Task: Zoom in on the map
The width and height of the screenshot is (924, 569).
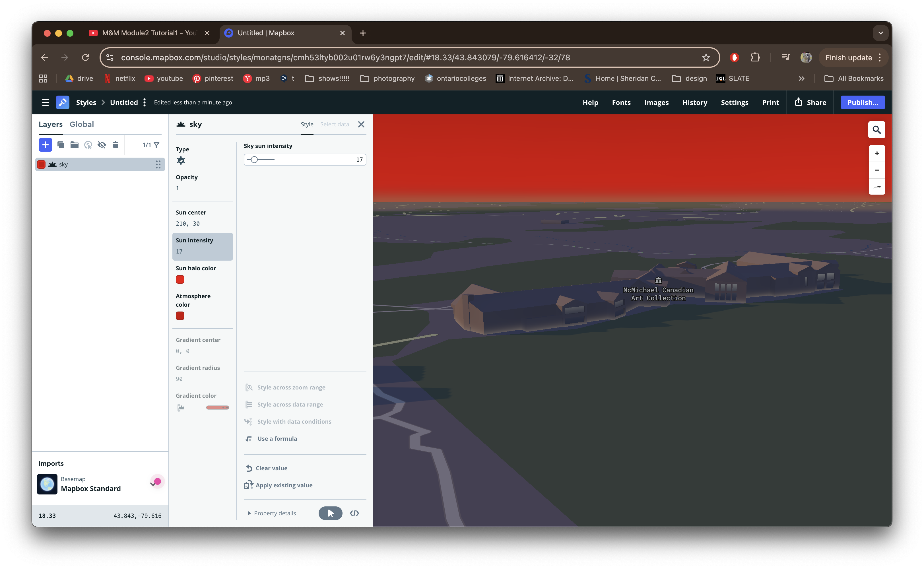Action: [876, 153]
